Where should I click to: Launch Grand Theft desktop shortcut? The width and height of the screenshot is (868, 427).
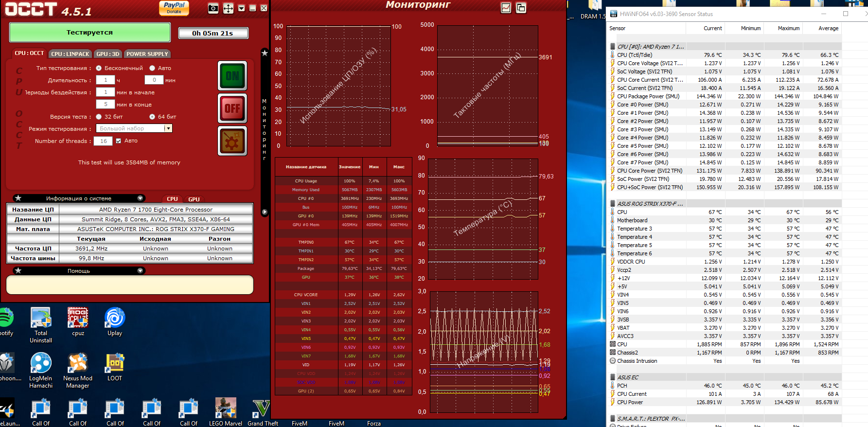pos(263,412)
